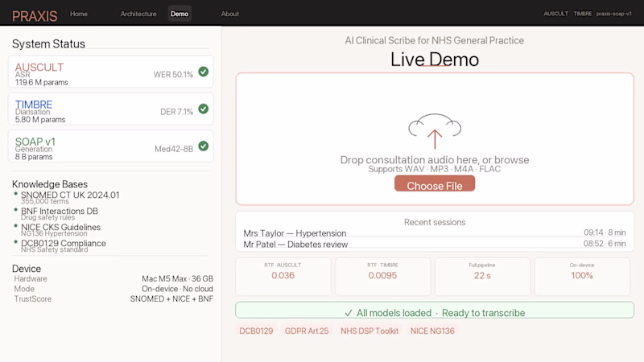Viewport: 644px width, 362px height.
Task: Click BNF Interactions DB knowledge base
Action: (x=60, y=211)
